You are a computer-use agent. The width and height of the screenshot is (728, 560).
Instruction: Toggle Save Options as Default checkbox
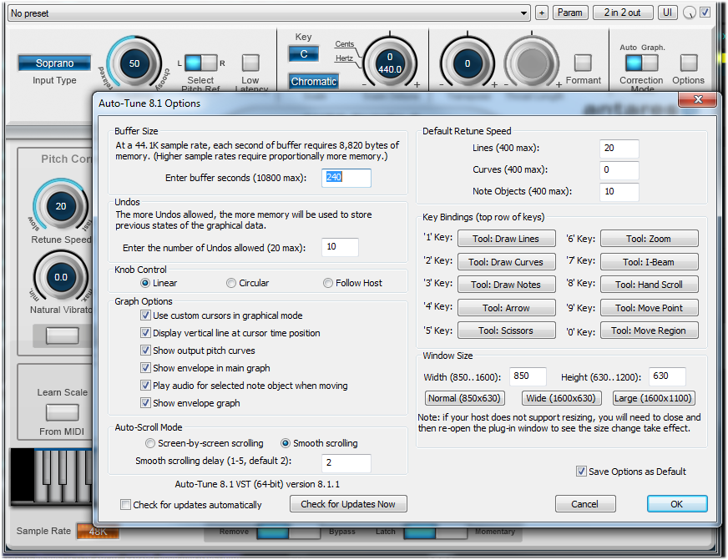pos(581,472)
